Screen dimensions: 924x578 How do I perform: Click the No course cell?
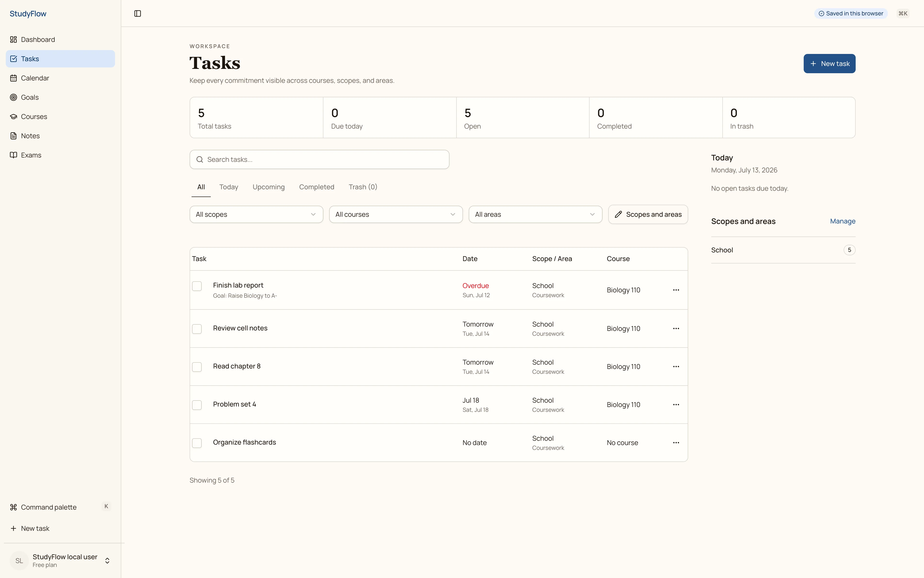click(622, 443)
